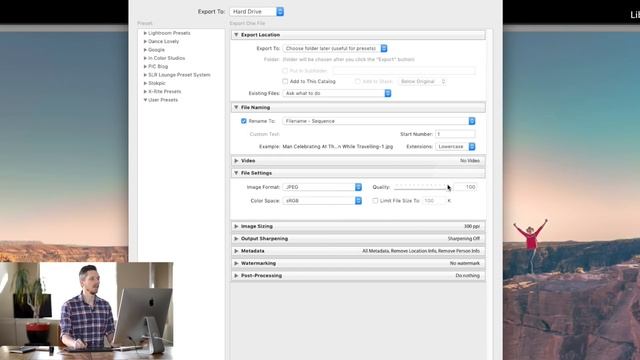The width and height of the screenshot is (640, 360).
Task: Expand the In Color Studios presets
Action: (145, 58)
